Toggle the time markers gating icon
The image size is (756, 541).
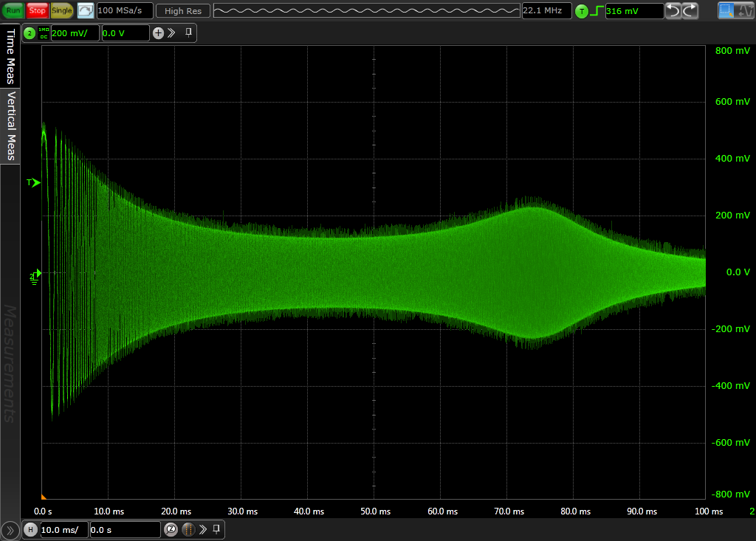tap(188, 530)
